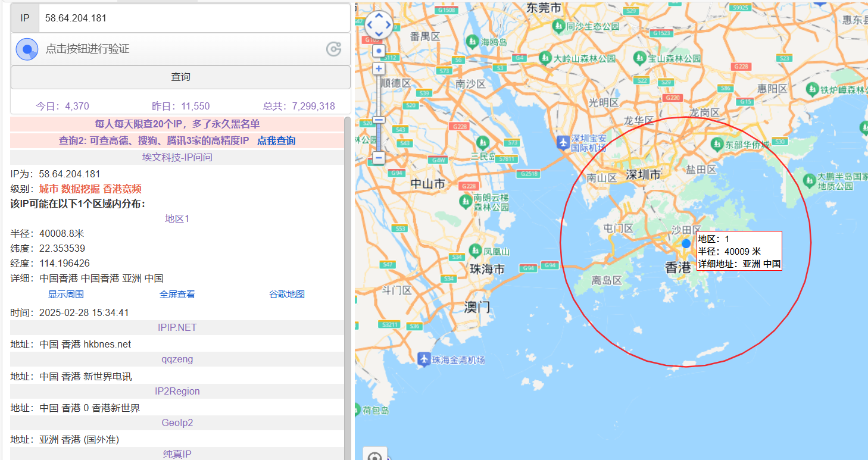Image resolution: width=868 pixels, height=460 pixels.
Task: Open 全屏查看 fullscreen view
Action: (177, 293)
